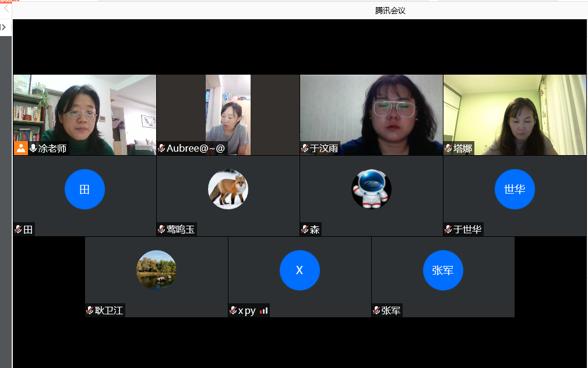The image size is (588, 368).
Task: Click the orange host icon beside 涂老师
Action: click(x=20, y=148)
